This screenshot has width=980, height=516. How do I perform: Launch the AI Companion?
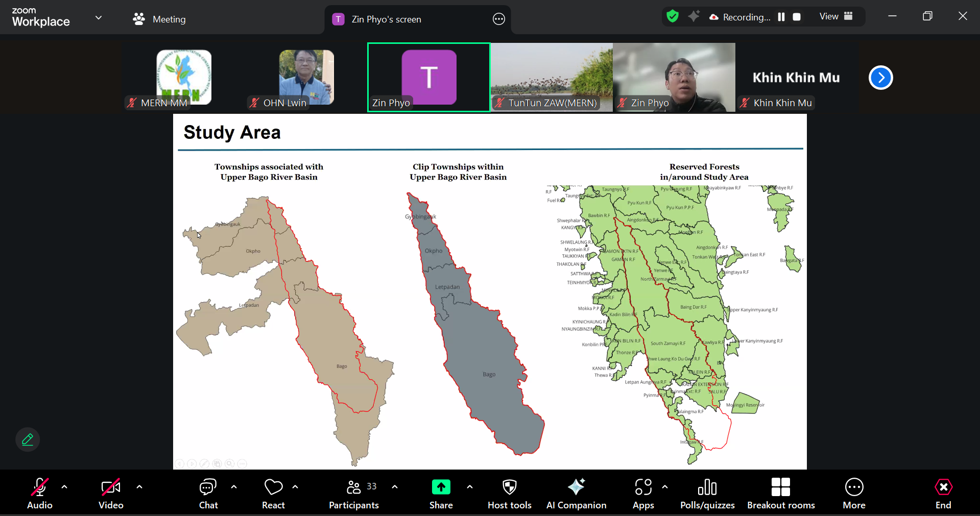(576, 493)
